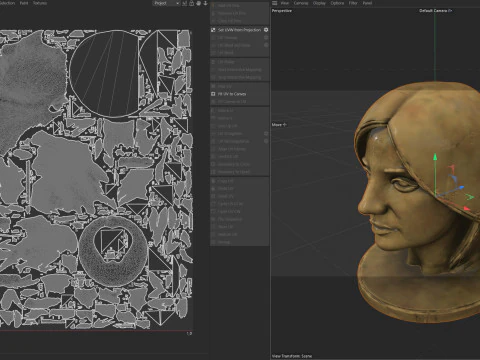Click the ring-shaped UV island
This screenshot has width=480, height=360.
[x=113, y=251]
